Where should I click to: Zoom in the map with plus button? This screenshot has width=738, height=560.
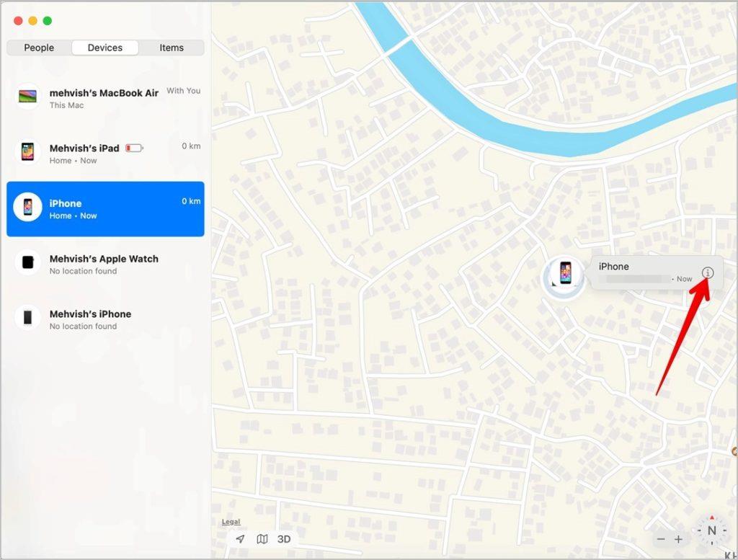point(678,539)
